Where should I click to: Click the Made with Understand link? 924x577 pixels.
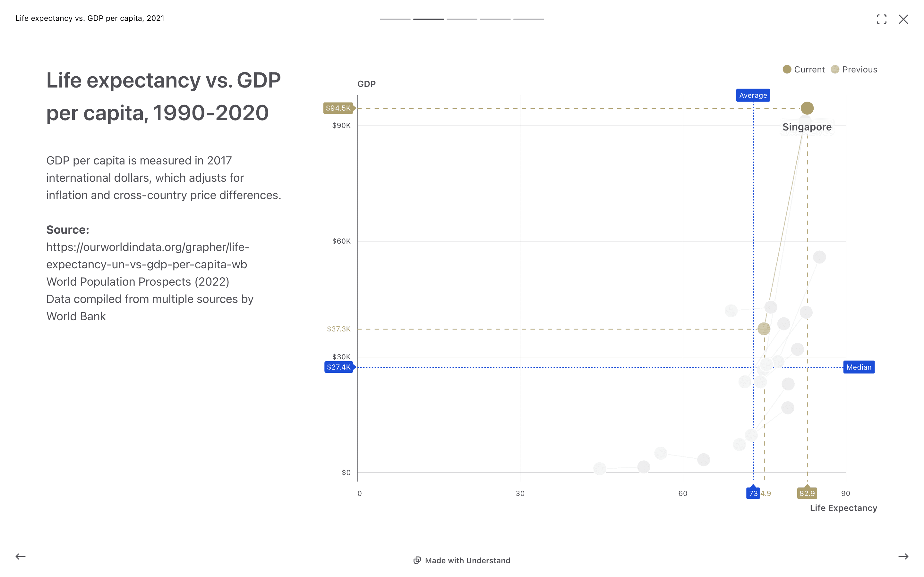coord(467,560)
